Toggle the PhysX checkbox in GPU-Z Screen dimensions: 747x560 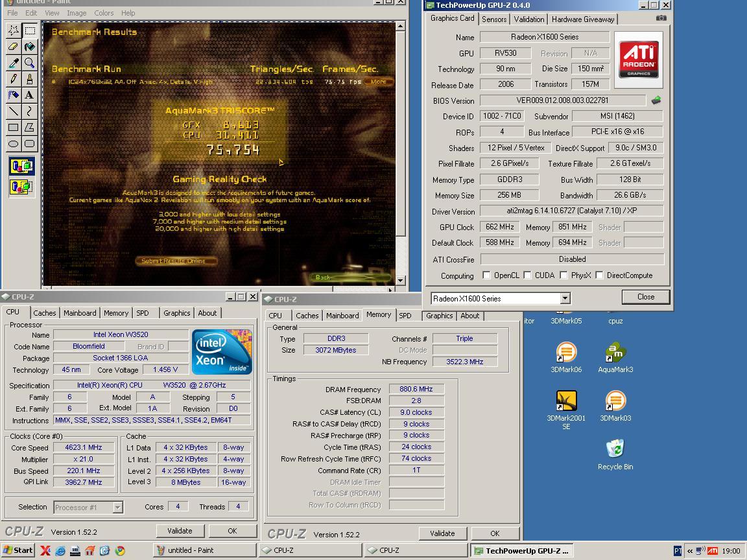pos(563,275)
